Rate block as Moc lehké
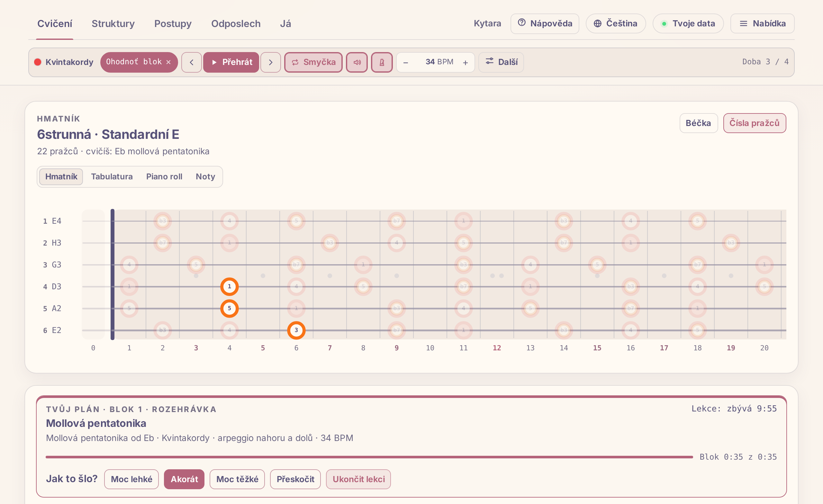Screen dimensions: 823x504 click(131, 479)
